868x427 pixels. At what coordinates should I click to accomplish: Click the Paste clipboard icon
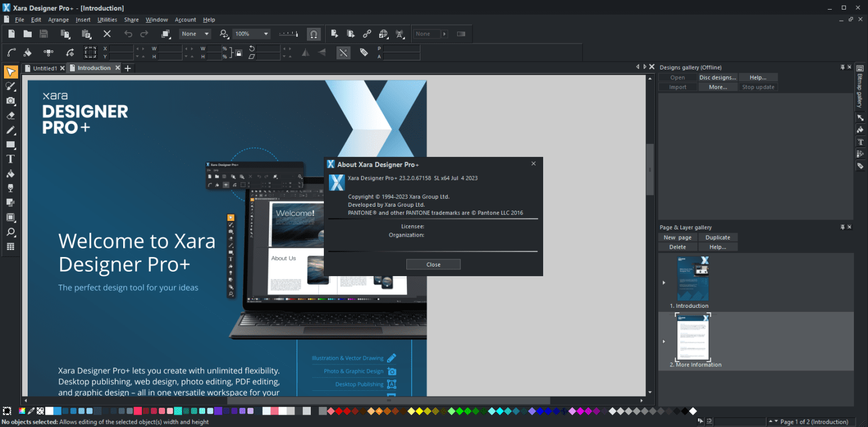86,34
